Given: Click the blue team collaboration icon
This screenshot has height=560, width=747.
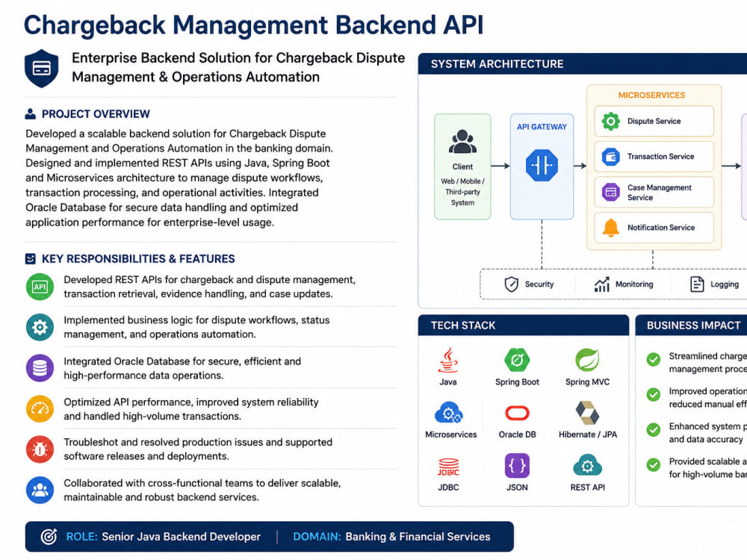Looking at the screenshot, I should tap(40, 490).
